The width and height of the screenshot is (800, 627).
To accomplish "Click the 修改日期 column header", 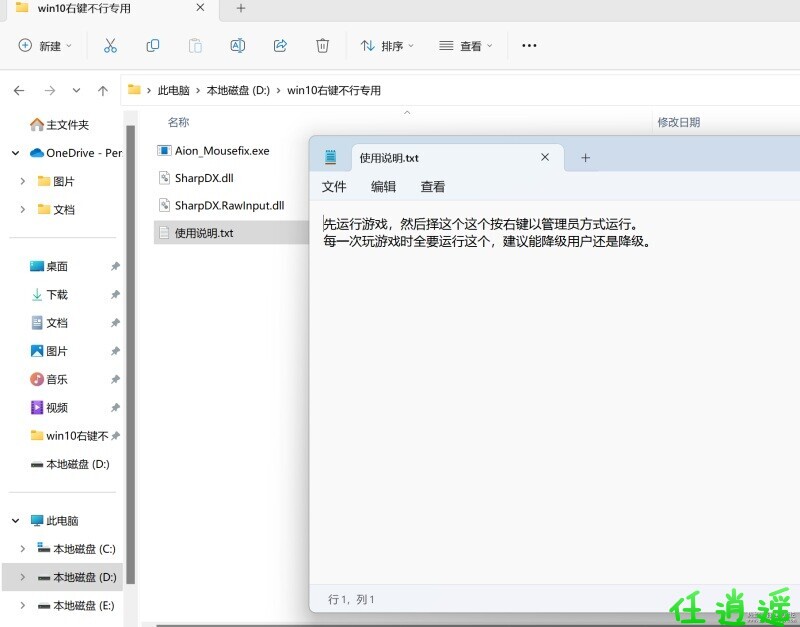I will (678, 122).
